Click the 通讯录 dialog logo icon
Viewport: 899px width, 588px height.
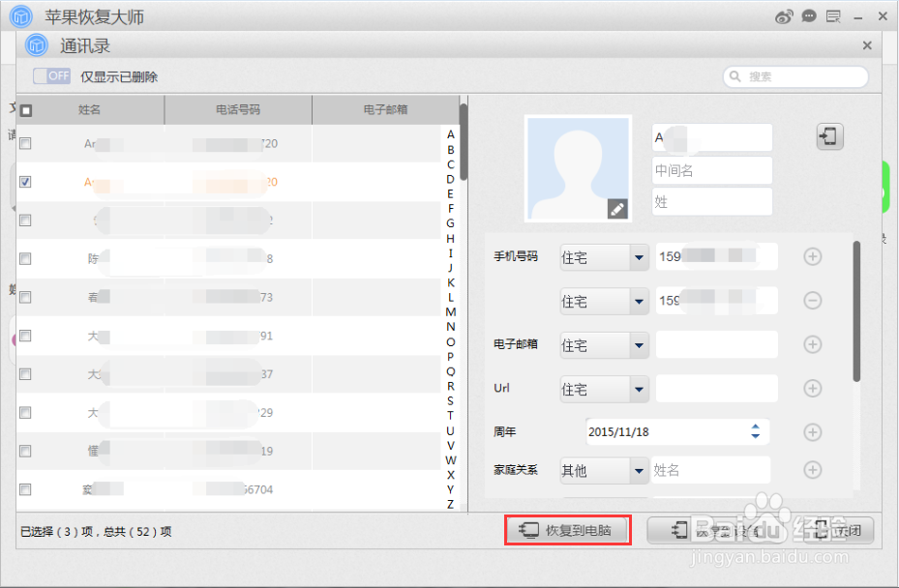36,45
